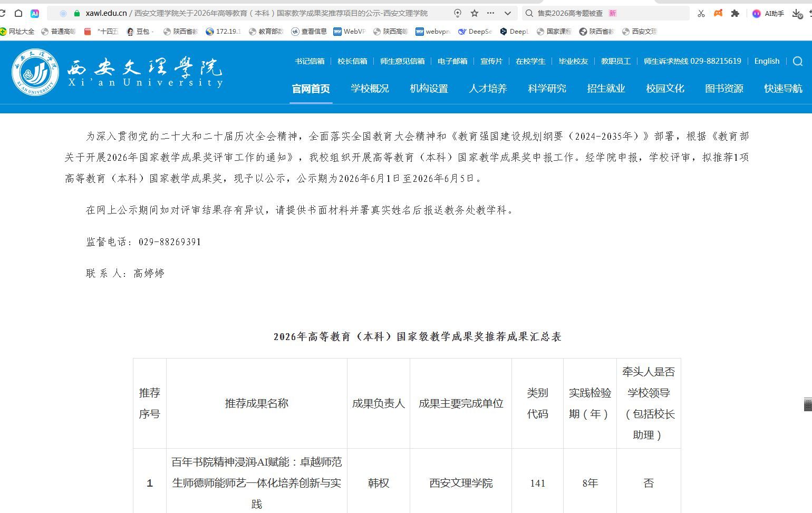Viewport: 812px width, 513px height.
Task: Open the extensions puzzle piece icon
Action: point(735,13)
